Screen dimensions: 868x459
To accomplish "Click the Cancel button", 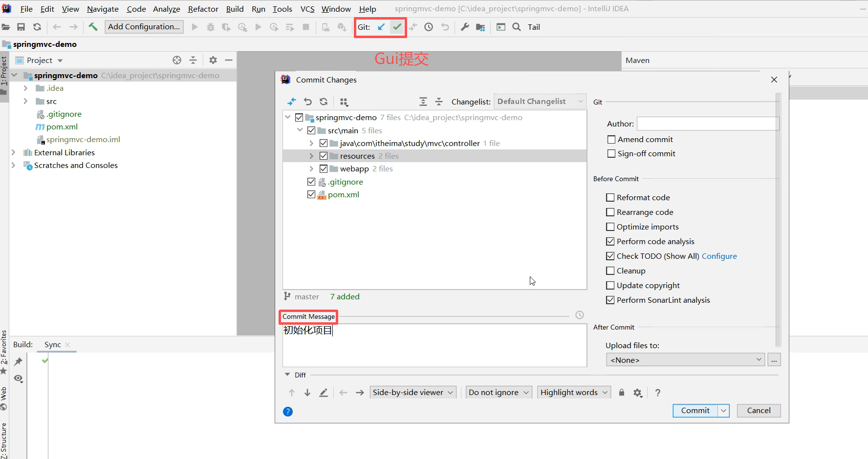I will tap(759, 411).
